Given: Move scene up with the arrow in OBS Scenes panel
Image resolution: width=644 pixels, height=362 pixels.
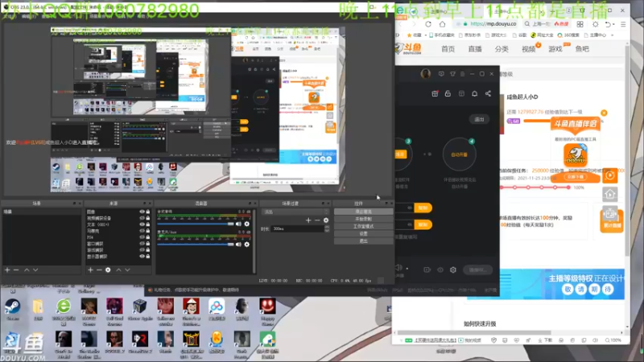Looking at the screenshot, I should click(27, 270).
